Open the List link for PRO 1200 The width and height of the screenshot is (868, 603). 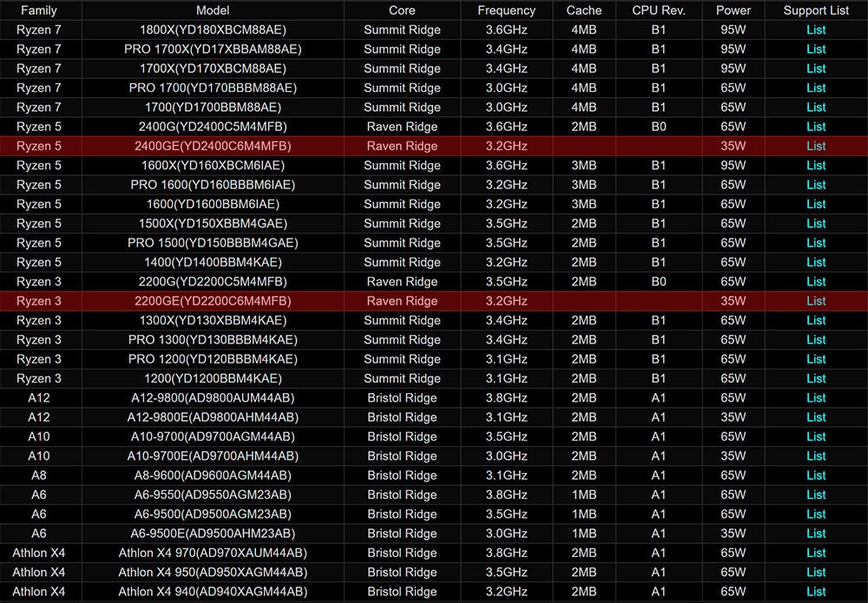[x=816, y=359]
